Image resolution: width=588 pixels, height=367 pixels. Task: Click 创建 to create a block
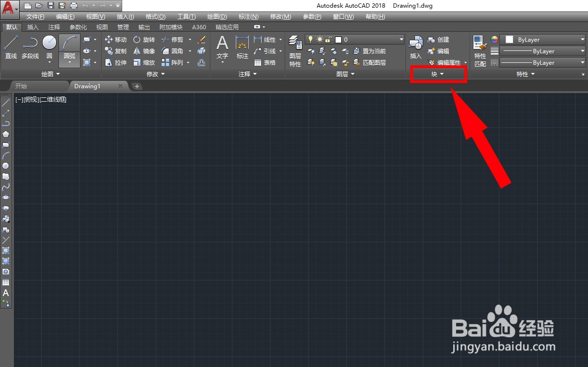point(438,40)
